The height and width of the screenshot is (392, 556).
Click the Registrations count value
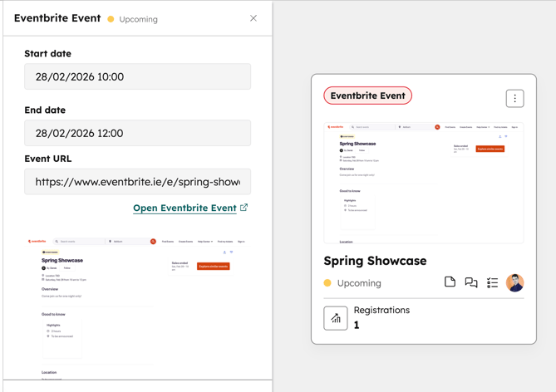pyautogui.click(x=357, y=326)
